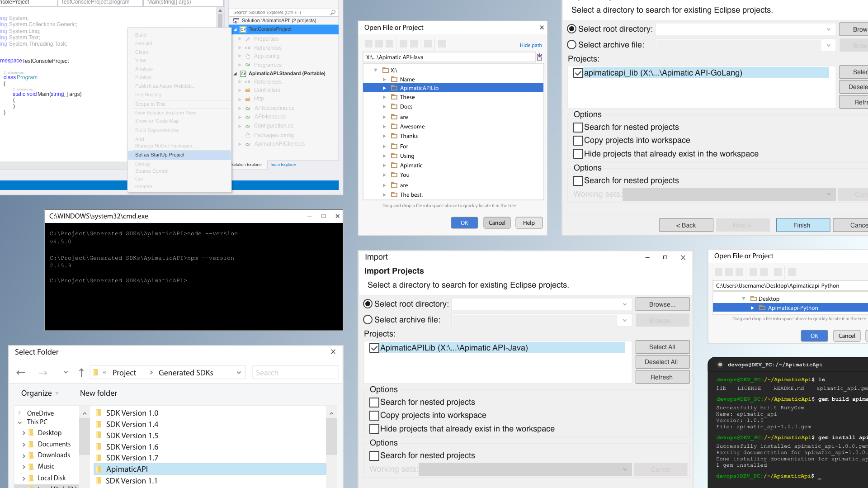Click the C:\Users\Username\Desktop\Apimaticapi-Python path field
This screenshot has width=868, height=488.
point(790,285)
